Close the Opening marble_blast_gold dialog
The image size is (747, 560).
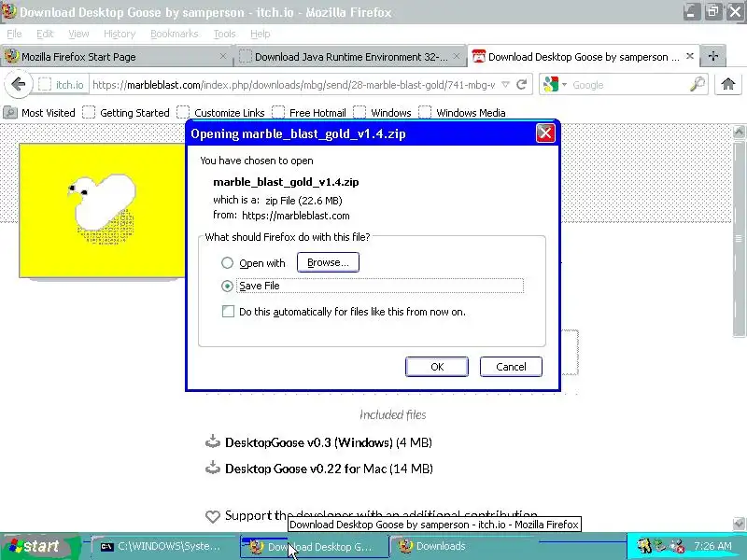pyautogui.click(x=545, y=133)
